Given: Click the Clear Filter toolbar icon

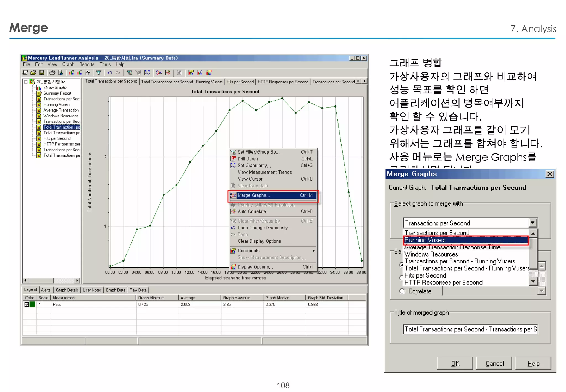Looking at the screenshot, I should click(x=138, y=73).
